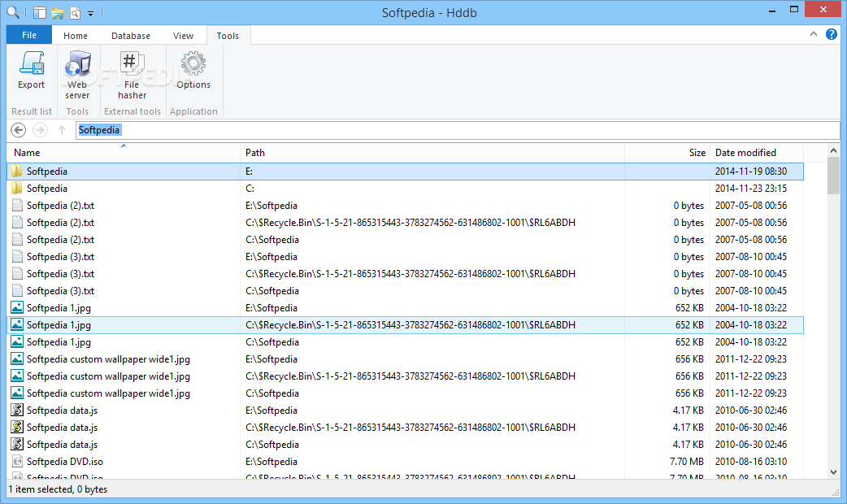847x504 pixels.
Task: Click the up one level arrow
Action: 62,129
